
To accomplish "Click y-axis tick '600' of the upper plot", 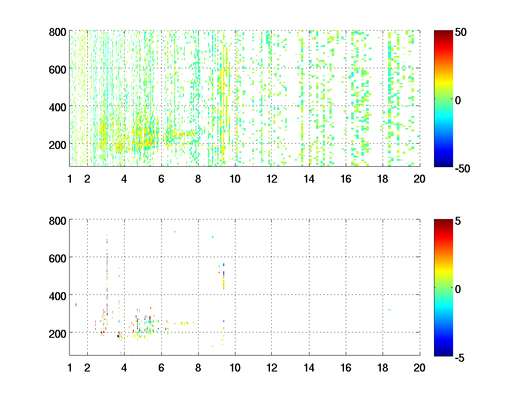I will tap(57, 69).
